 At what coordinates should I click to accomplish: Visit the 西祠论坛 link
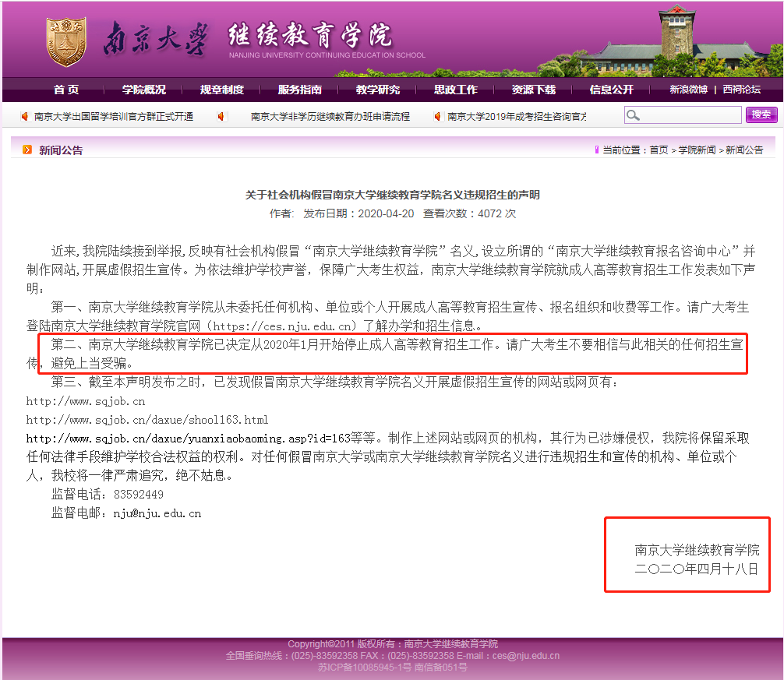click(741, 90)
